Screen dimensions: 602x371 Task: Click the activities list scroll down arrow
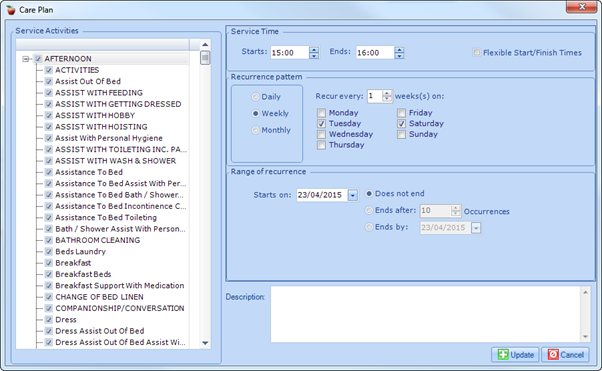click(x=205, y=343)
